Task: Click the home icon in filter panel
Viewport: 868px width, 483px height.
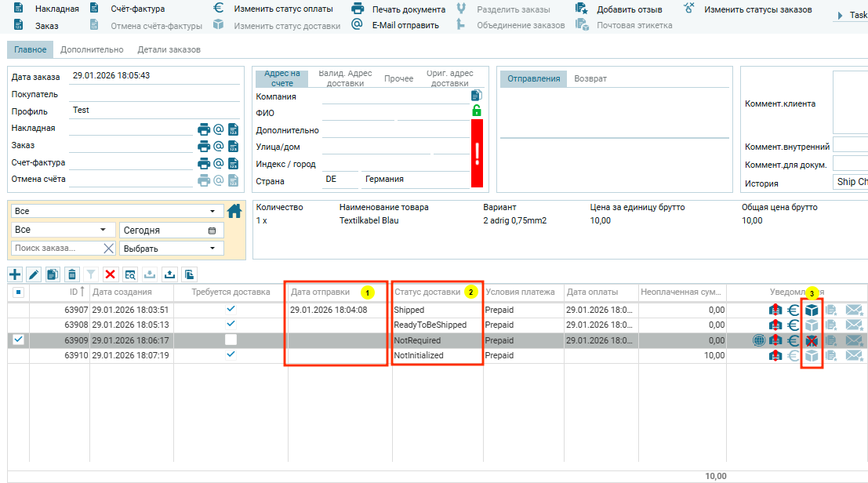Action: point(234,211)
